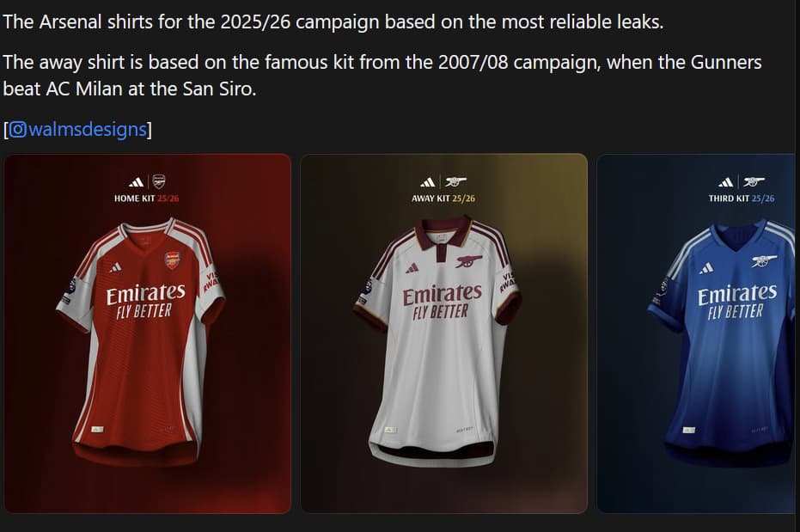Click the cannon logo above AWAY KIT label
This screenshot has width=800, height=532.
[x=455, y=181]
